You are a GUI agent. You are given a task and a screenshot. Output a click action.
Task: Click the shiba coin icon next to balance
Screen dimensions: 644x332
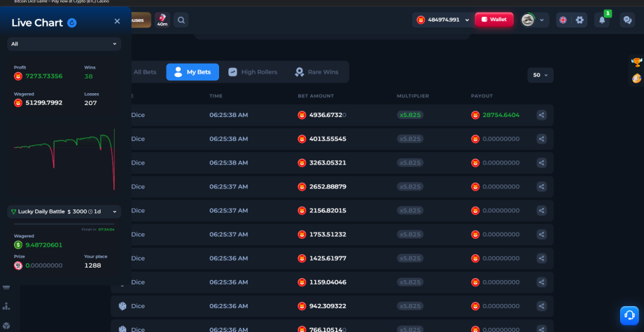click(x=421, y=20)
